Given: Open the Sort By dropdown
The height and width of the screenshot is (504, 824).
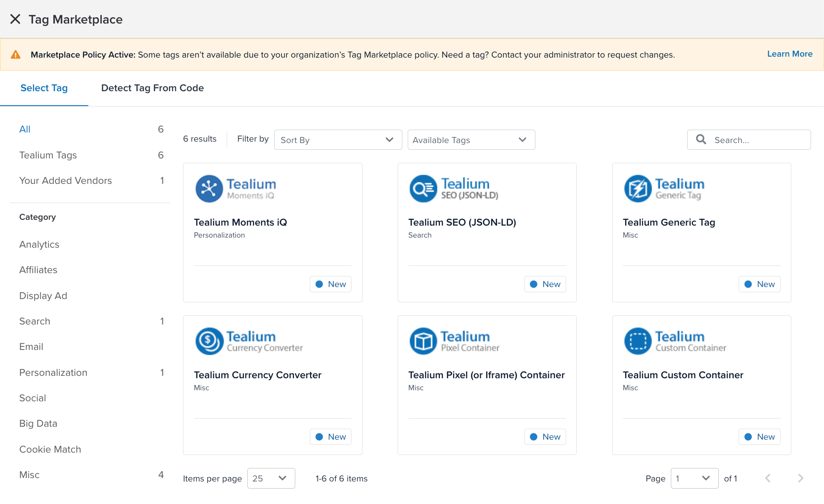Looking at the screenshot, I should coord(338,140).
